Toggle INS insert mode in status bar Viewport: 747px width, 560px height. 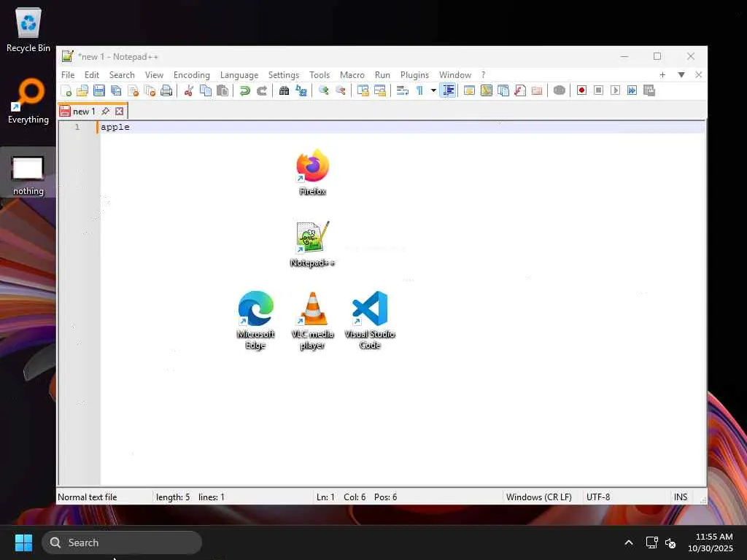[x=681, y=497]
